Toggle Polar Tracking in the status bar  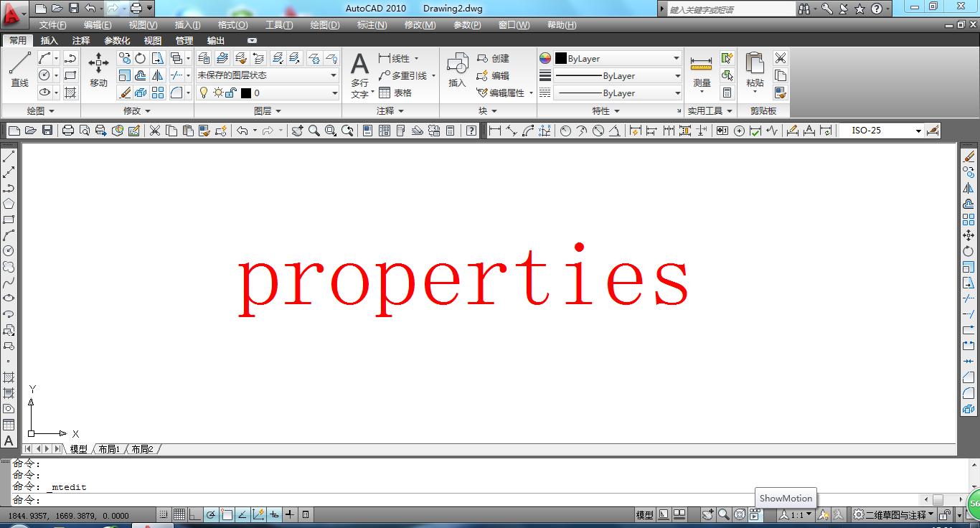211,514
